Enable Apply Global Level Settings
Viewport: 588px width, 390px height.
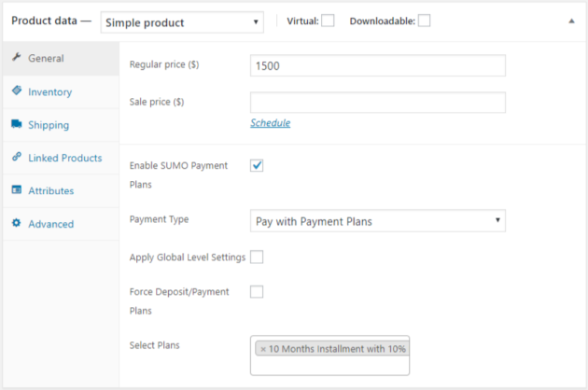[x=257, y=257]
